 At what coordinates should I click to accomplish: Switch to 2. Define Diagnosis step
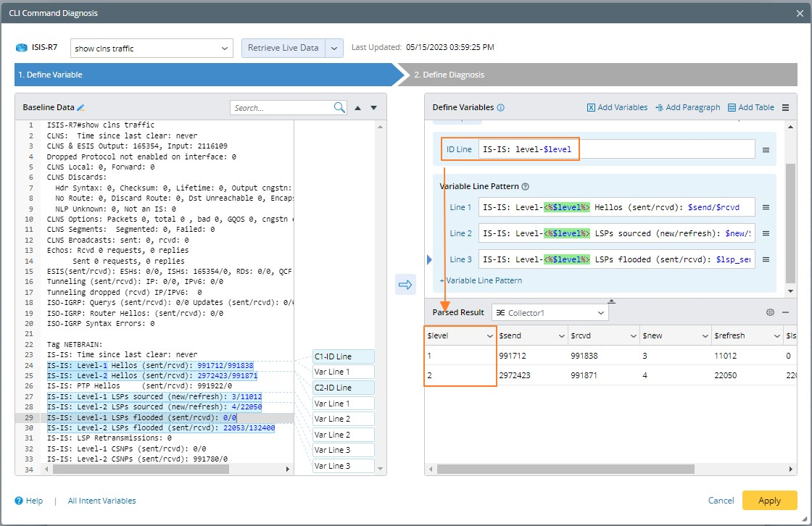click(449, 75)
